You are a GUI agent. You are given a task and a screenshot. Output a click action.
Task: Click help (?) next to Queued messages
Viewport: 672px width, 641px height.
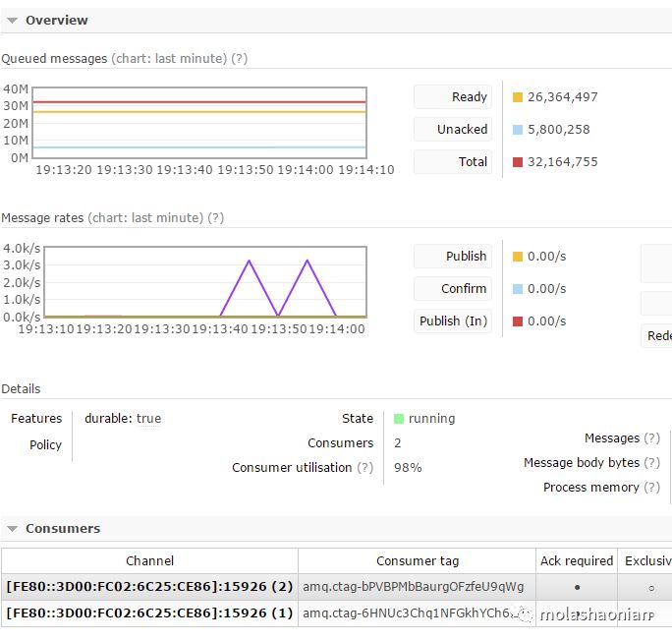[239, 58]
